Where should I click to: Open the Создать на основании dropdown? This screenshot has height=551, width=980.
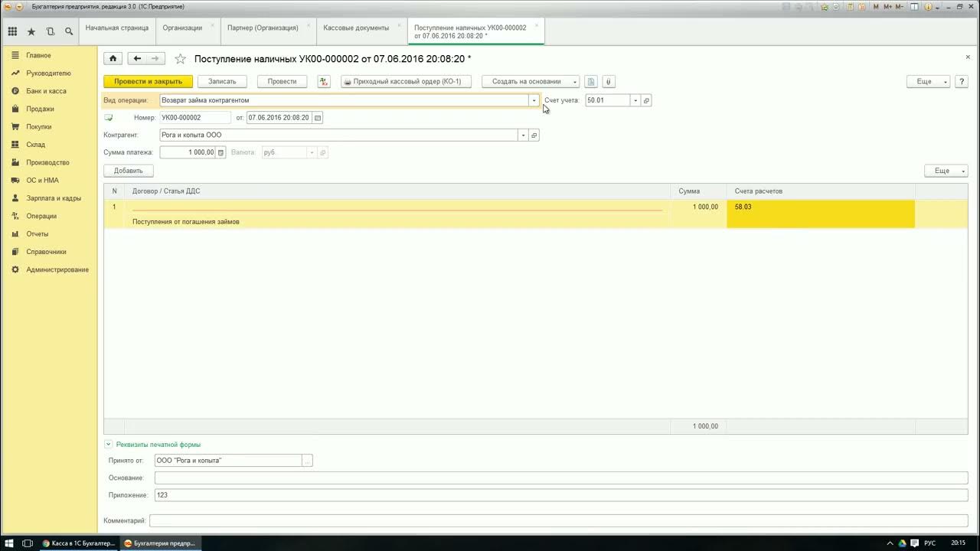click(531, 81)
